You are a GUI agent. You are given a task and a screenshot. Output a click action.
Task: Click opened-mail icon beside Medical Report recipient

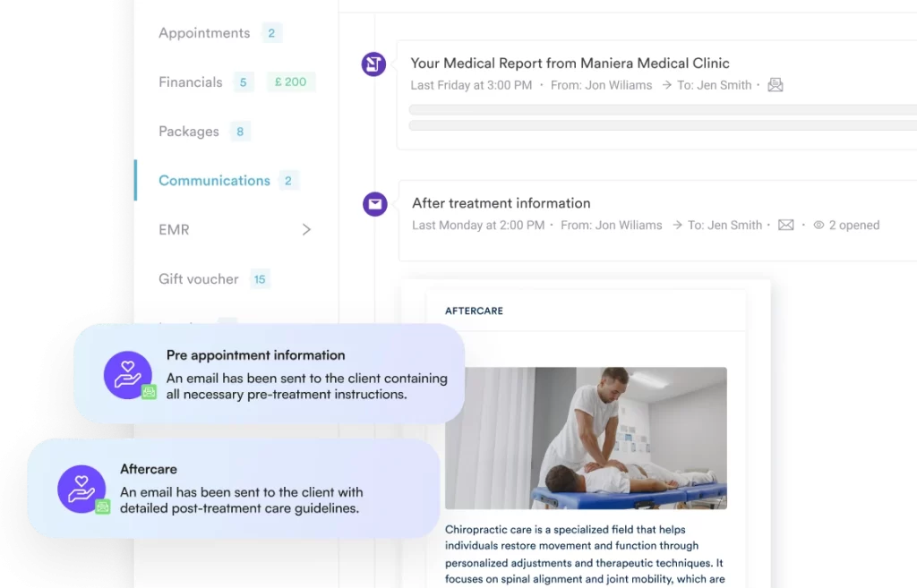click(776, 85)
